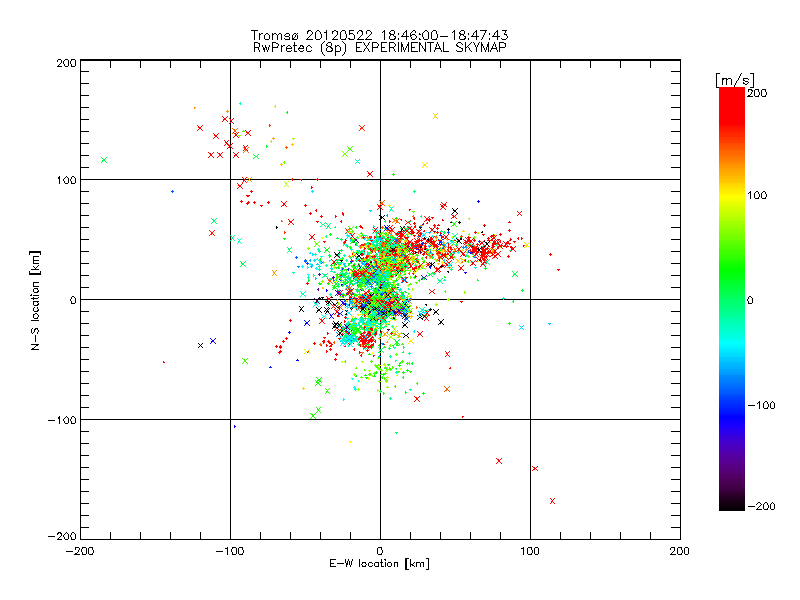Click the y-axis tick label '200'
Viewport: 800px width, 600px height.
[66, 63]
